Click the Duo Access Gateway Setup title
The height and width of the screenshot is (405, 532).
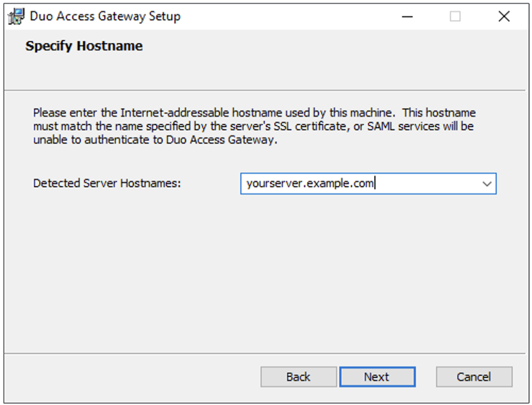point(105,16)
